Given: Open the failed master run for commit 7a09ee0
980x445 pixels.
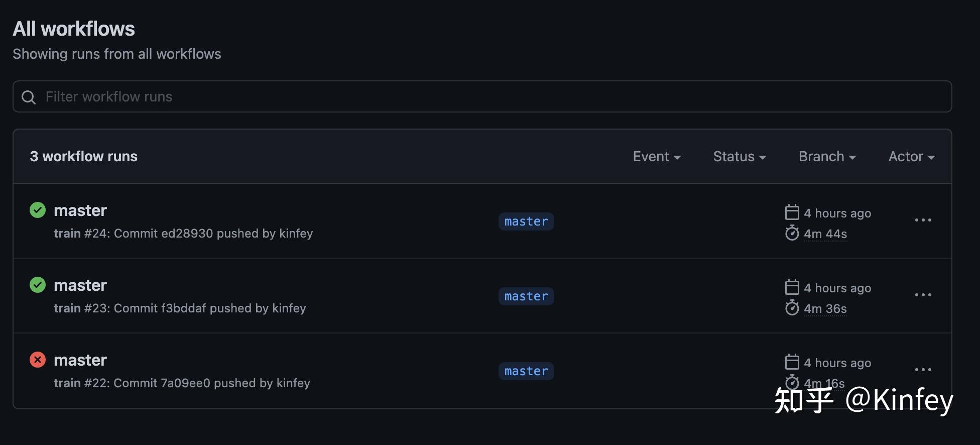Looking at the screenshot, I should (80, 360).
